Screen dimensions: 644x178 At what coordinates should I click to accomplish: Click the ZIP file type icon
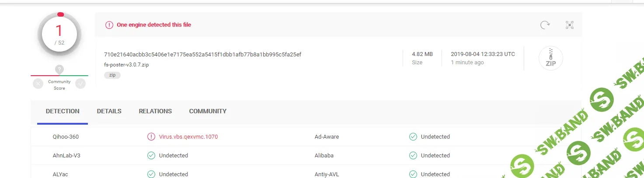[x=550, y=58]
